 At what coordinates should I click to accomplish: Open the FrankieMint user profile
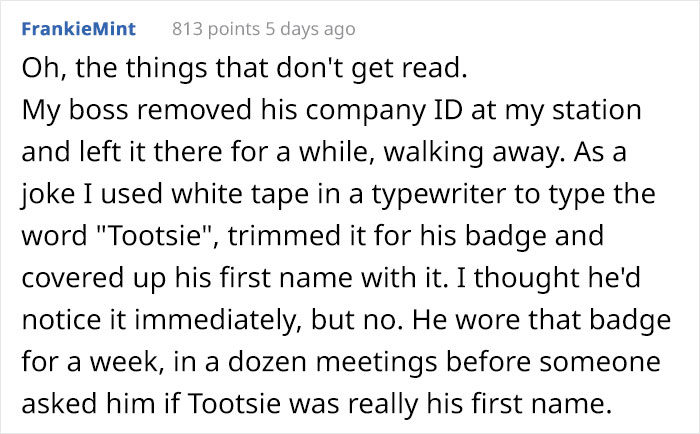(x=79, y=29)
